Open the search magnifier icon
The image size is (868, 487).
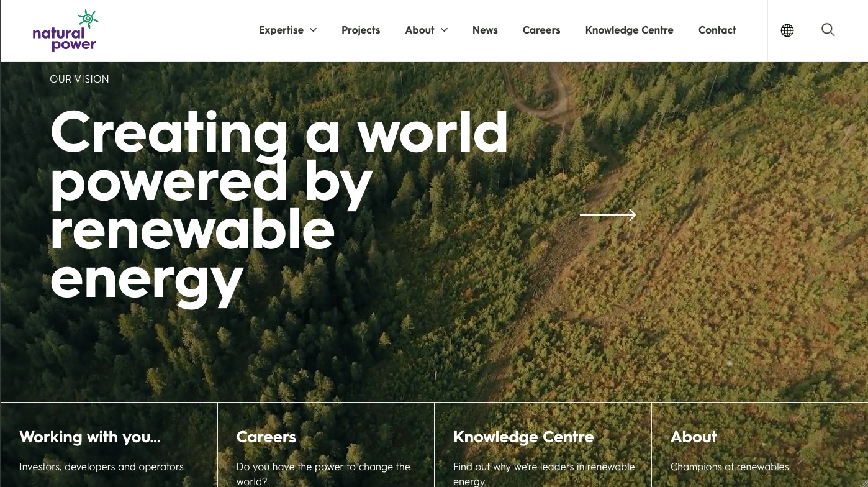point(828,30)
